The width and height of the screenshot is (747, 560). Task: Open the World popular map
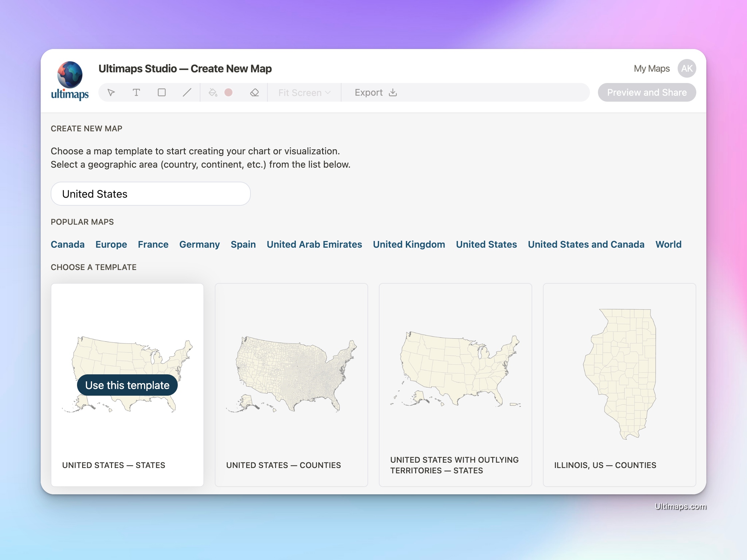point(668,244)
